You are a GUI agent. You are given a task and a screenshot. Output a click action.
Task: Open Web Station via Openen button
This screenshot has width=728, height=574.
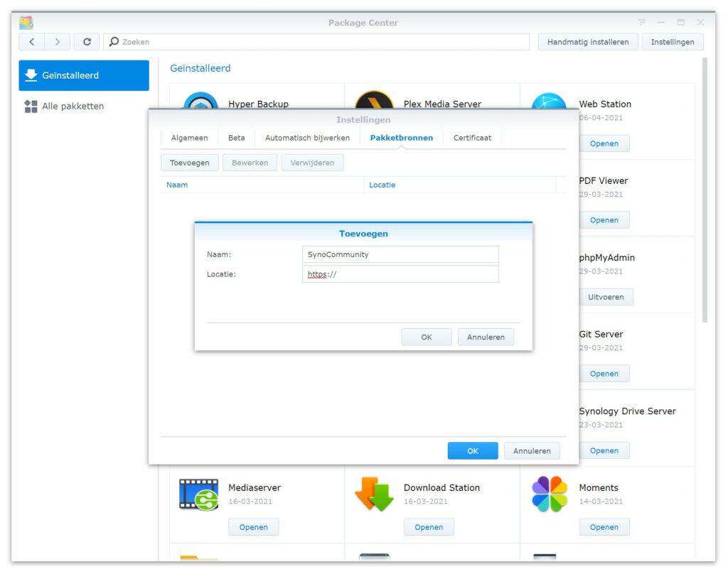[604, 143]
